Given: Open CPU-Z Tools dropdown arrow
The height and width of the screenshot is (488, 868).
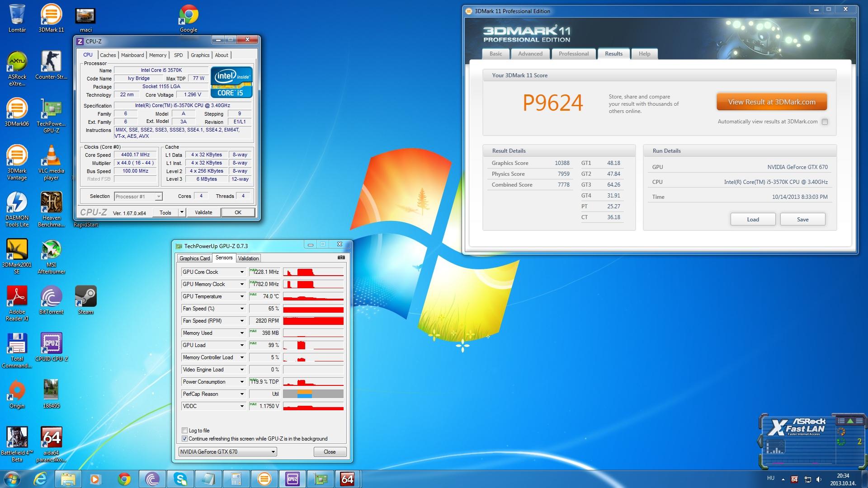Looking at the screenshot, I should coord(182,212).
